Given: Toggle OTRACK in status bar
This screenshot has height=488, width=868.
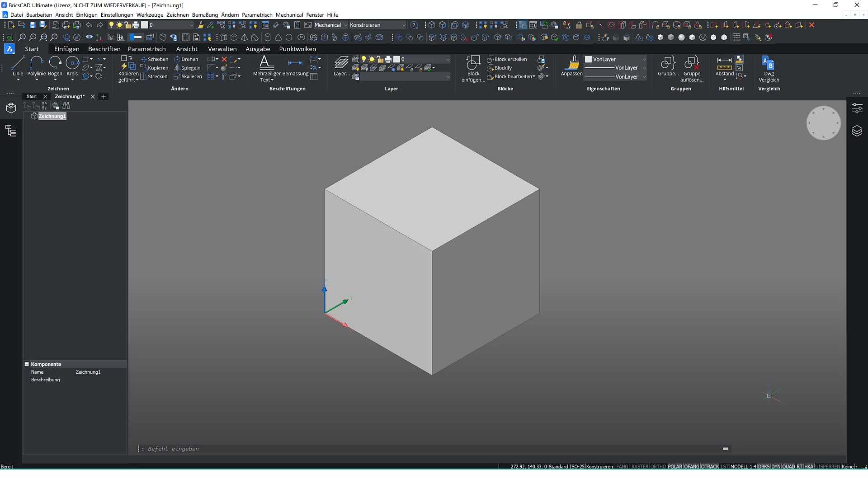Looking at the screenshot, I should pyautogui.click(x=710, y=466).
